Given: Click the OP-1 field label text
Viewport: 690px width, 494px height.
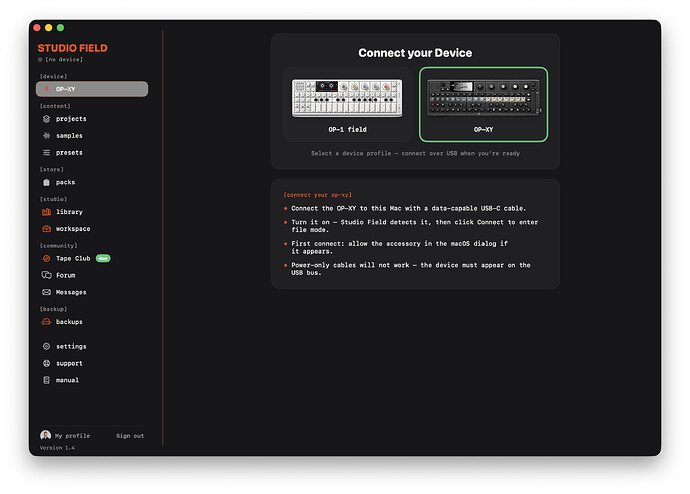Looking at the screenshot, I should [347, 129].
